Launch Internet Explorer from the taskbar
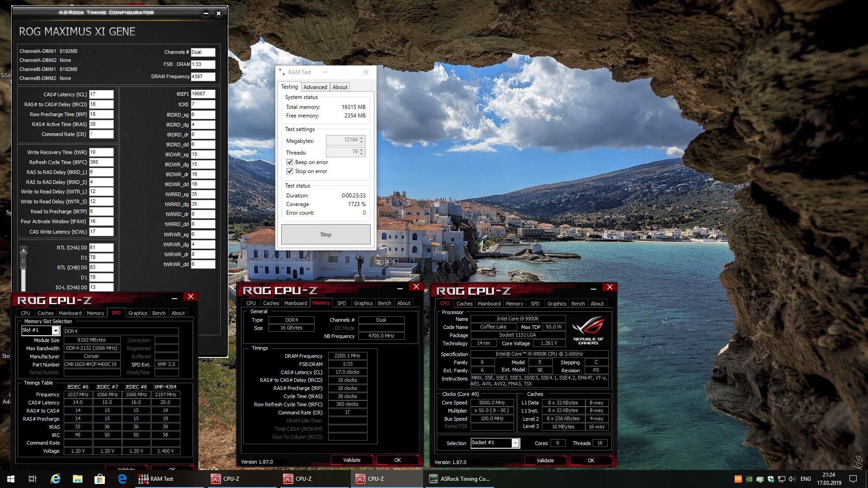 [x=56, y=479]
